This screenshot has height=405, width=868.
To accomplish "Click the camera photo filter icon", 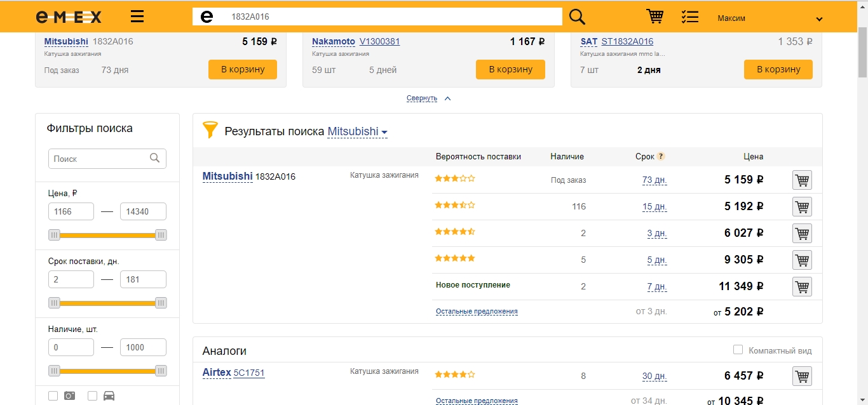I will point(69,395).
